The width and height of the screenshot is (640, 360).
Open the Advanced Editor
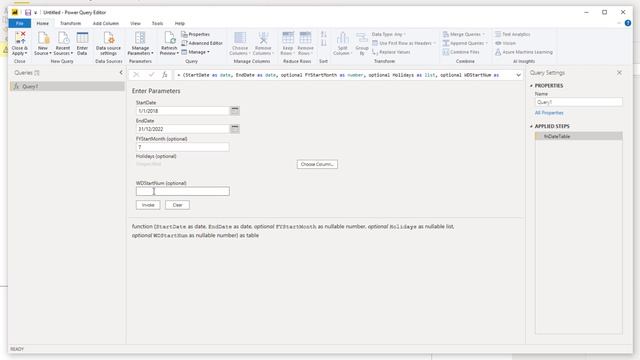[x=202, y=43]
